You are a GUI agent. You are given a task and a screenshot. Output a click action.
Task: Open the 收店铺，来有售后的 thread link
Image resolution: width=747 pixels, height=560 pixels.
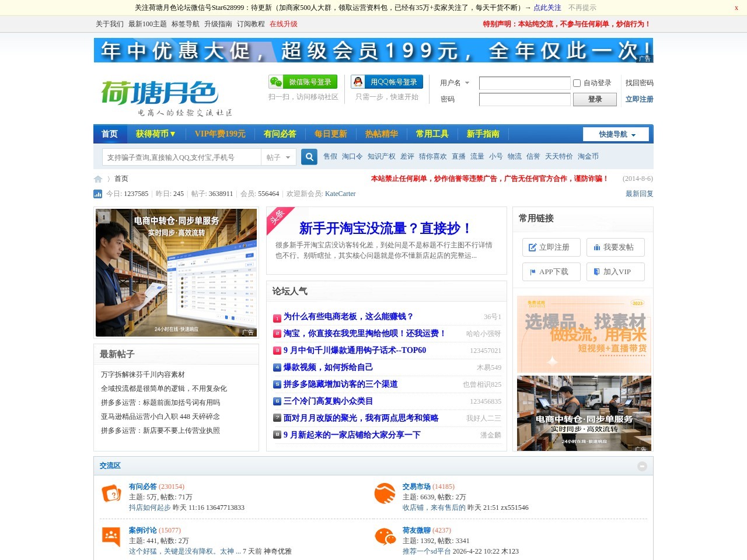[x=434, y=508]
